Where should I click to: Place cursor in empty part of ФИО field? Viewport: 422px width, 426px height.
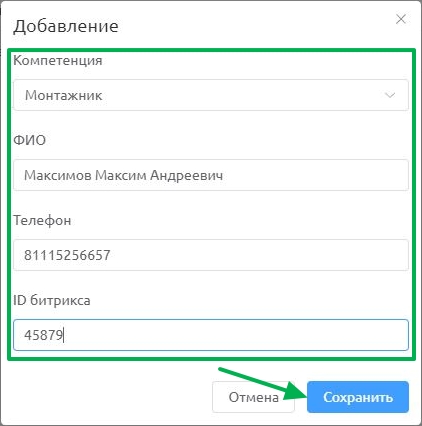click(315, 175)
